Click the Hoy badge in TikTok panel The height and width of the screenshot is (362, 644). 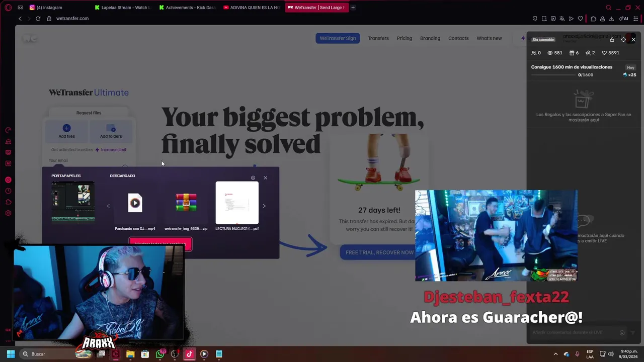pos(630,67)
